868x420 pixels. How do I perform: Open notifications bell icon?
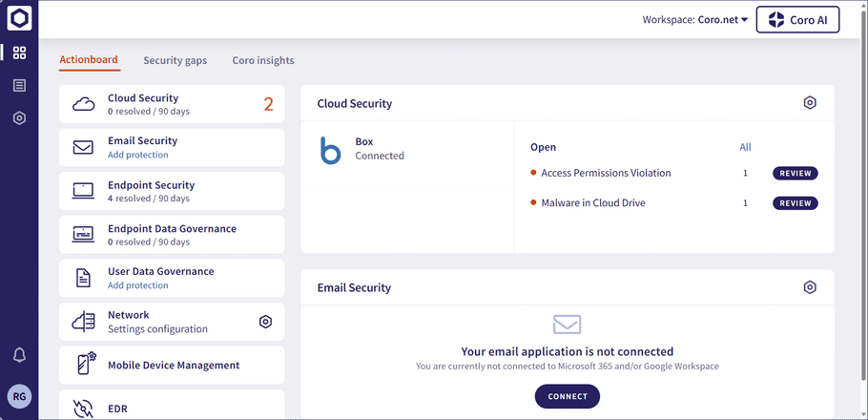[x=19, y=355]
